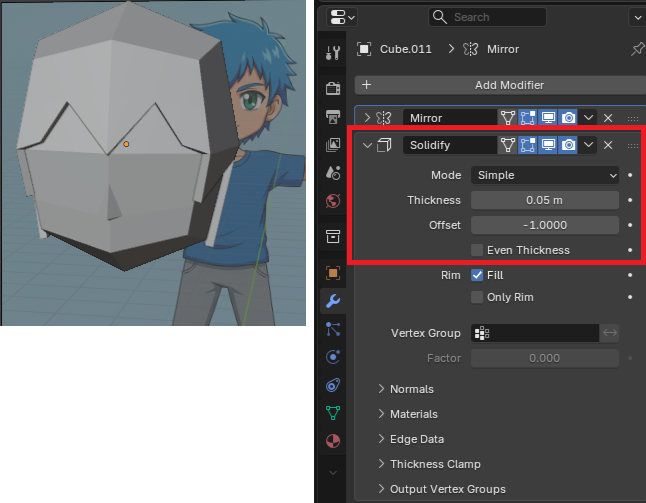Open the Material properties tab

[333, 440]
